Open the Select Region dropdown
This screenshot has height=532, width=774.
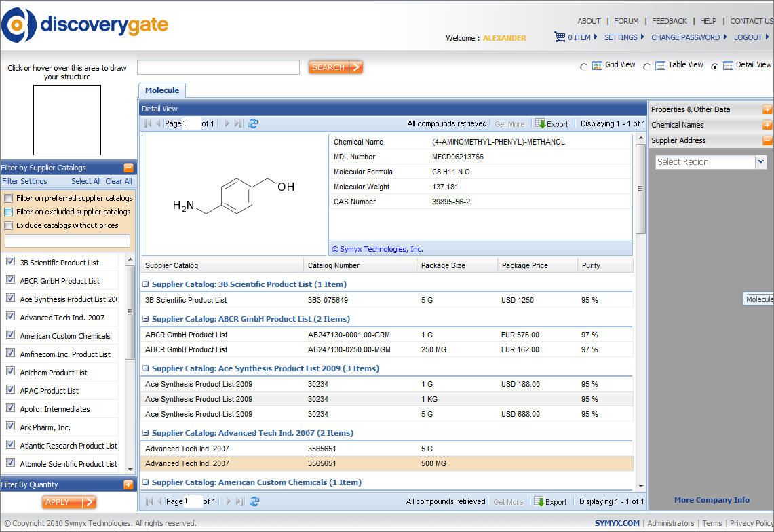click(760, 162)
